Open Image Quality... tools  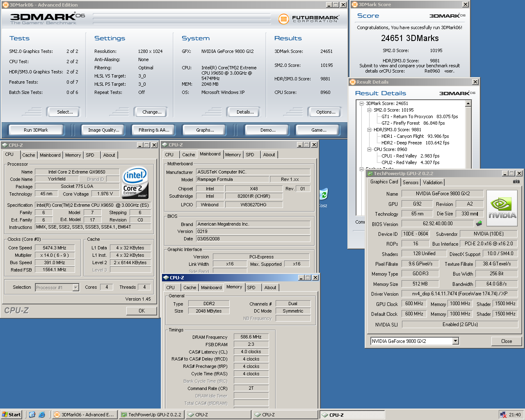(x=104, y=130)
